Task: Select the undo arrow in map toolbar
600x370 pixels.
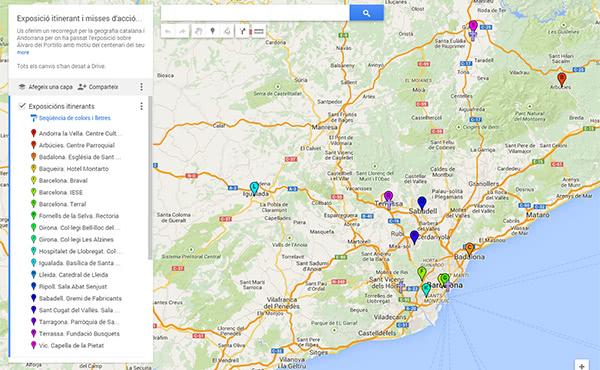Action: (168, 31)
